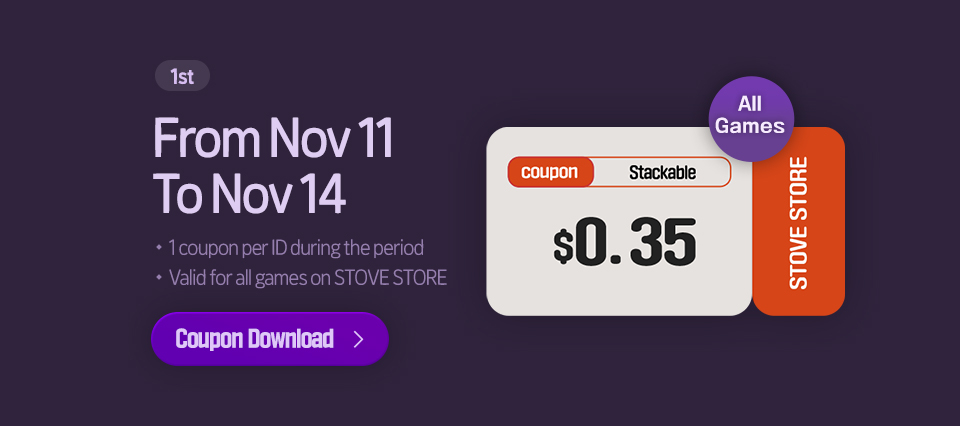
Task: Select the "Stackable" pill segment
Action: (x=662, y=172)
